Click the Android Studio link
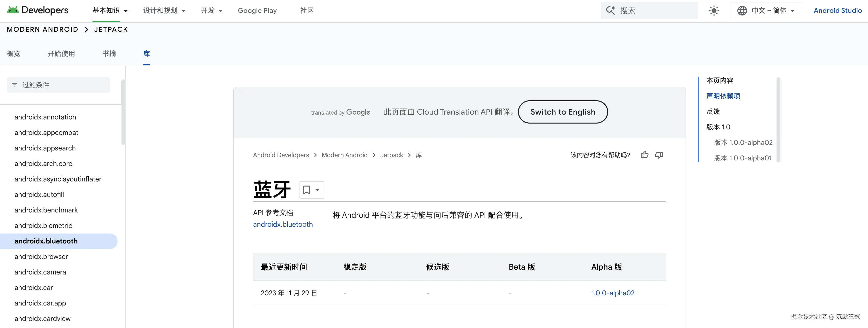The height and width of the screenshot is (328, 868). tap(838, 10)
